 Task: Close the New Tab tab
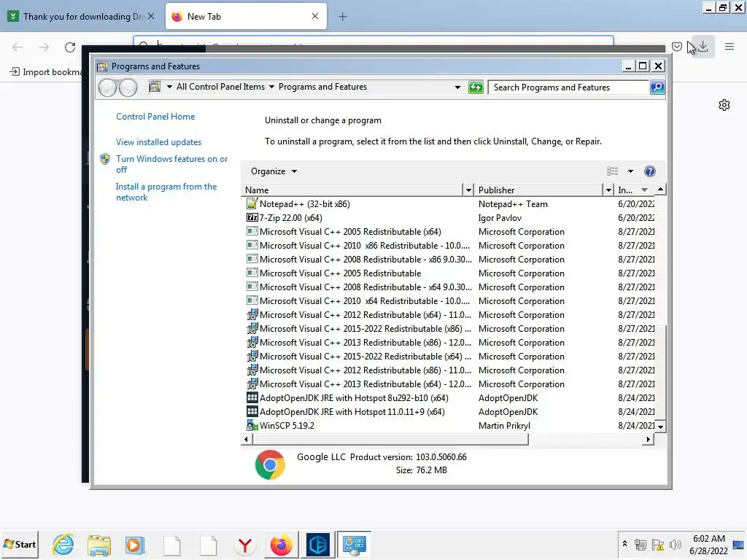[315, 16]
